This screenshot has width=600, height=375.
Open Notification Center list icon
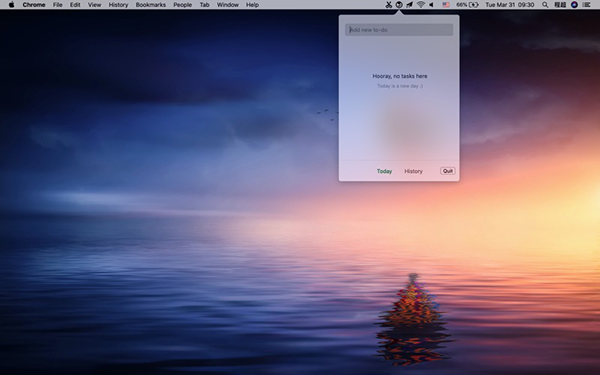coord(586,5)
